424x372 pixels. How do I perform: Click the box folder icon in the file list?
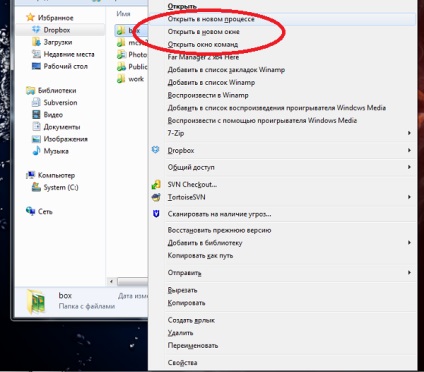point(121,31)
